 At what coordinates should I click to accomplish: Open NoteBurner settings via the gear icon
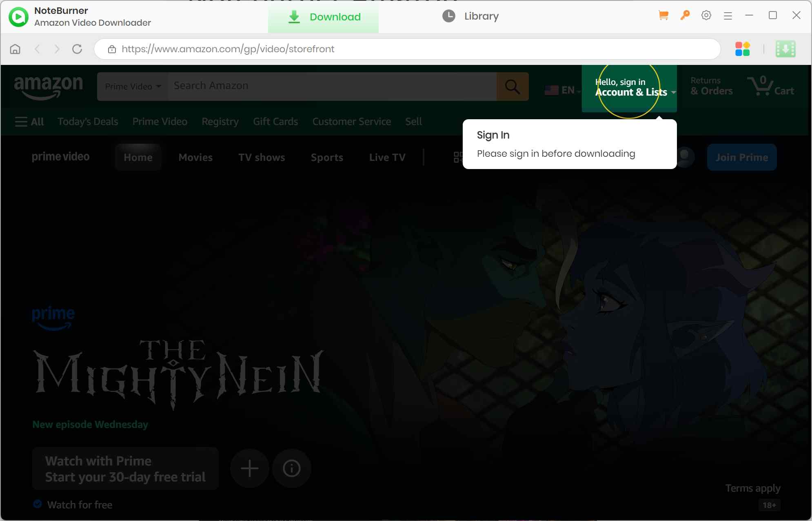706,15
